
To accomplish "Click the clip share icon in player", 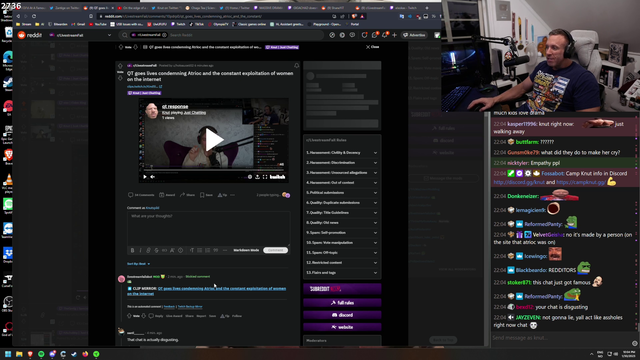I will pos(258,177).
